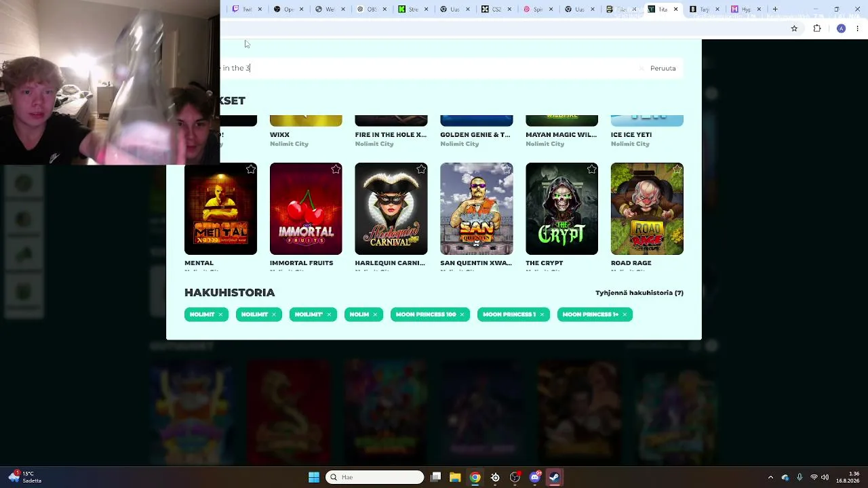
Task: Bookmark this page with the star icon
Action: click(x=794, y=28)
